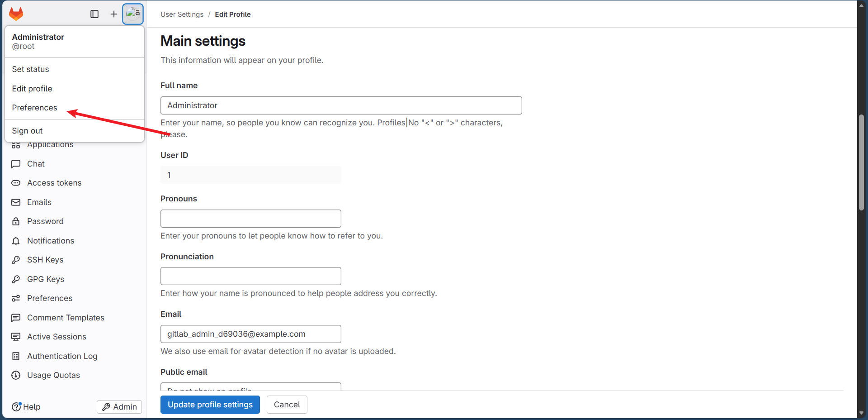Click the Access tokens icon
868x420 pixels.
[16, 183]
